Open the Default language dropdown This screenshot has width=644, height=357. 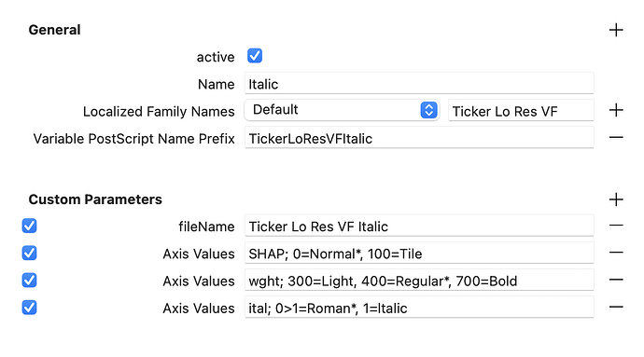tap(342, 110)
